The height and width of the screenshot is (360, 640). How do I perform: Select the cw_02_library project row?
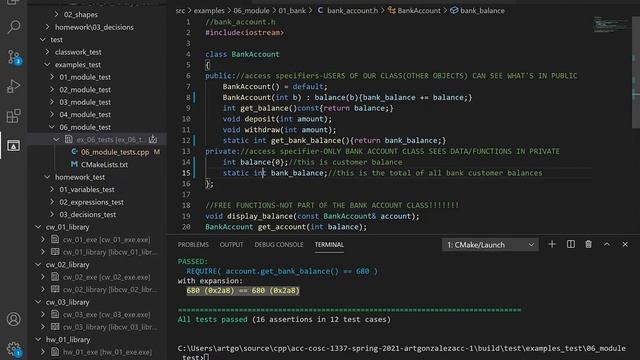point(97,264)
